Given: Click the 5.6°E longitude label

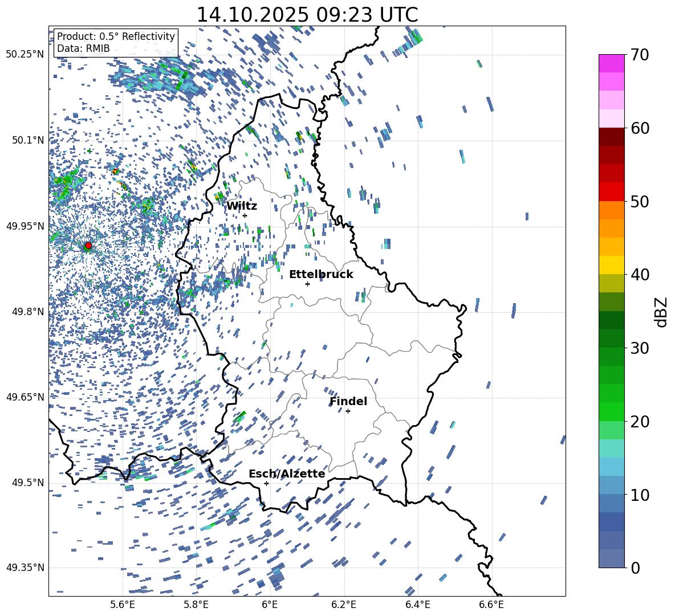Looking at the screenshot, I should pos(123,605).
